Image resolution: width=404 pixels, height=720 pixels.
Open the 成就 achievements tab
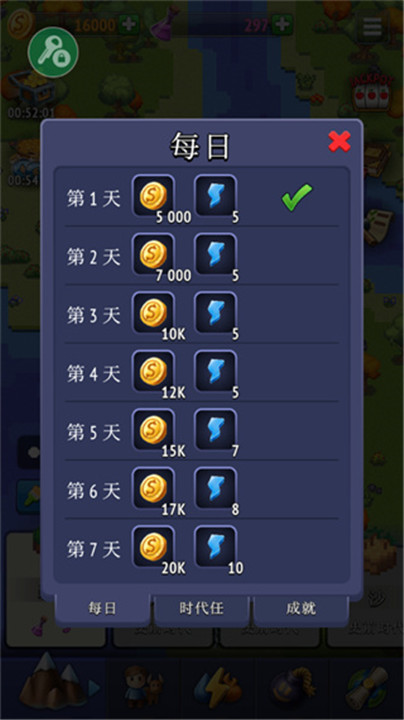[301, 608]
